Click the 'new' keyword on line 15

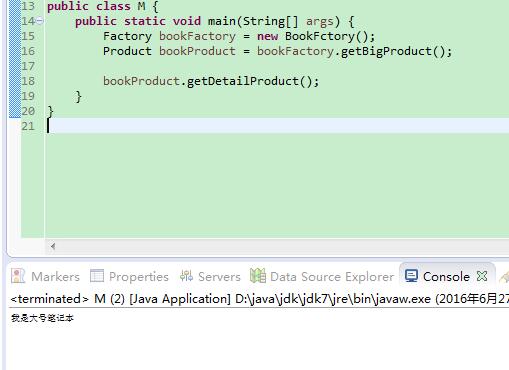[267, 36]
